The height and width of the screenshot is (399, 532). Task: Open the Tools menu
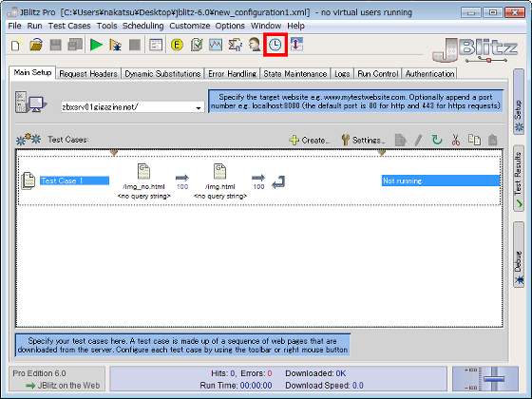pyautogui.click(x=106, y=26)
